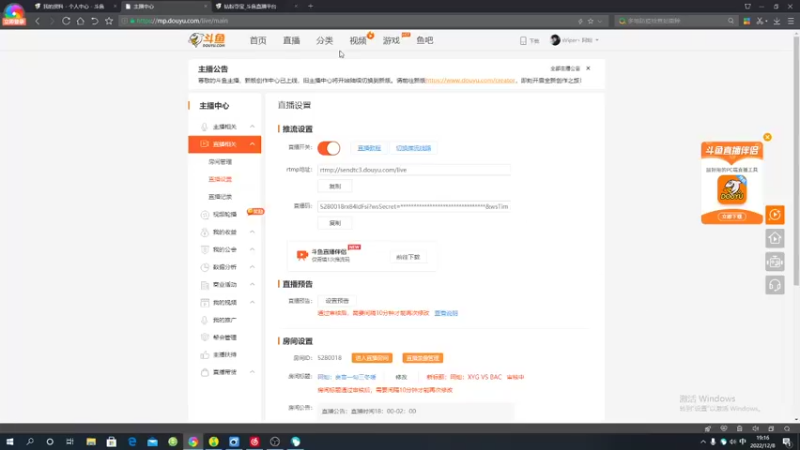Click the orange floating play icon

775,215
